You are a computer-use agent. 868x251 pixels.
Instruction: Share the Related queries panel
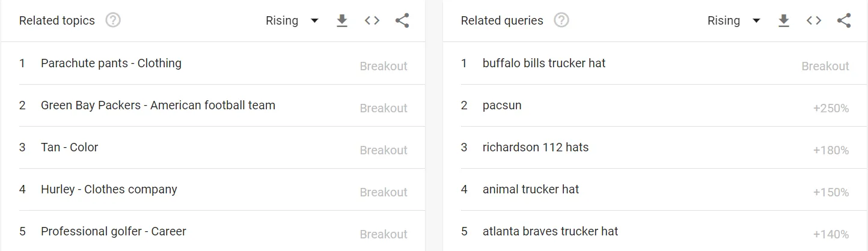(844, 21)
